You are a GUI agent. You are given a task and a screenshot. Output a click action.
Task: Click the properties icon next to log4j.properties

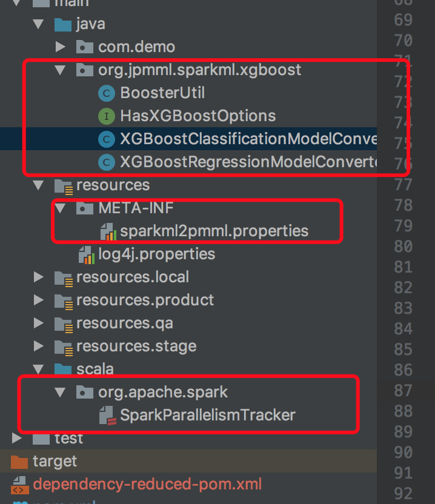click(86, 254)
